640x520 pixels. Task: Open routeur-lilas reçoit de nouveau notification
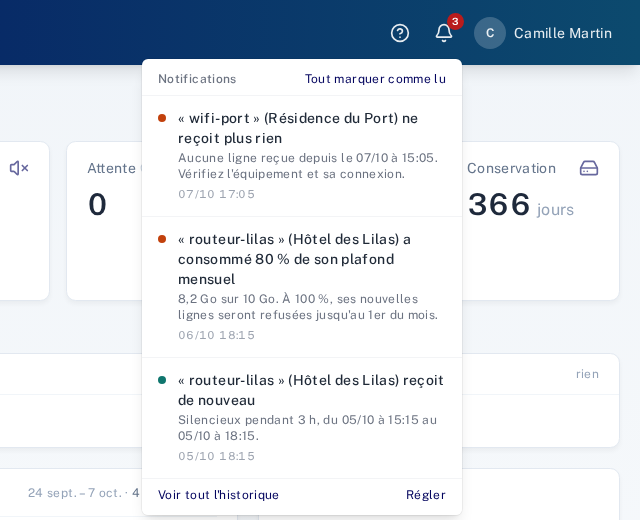tap(302, 418)
